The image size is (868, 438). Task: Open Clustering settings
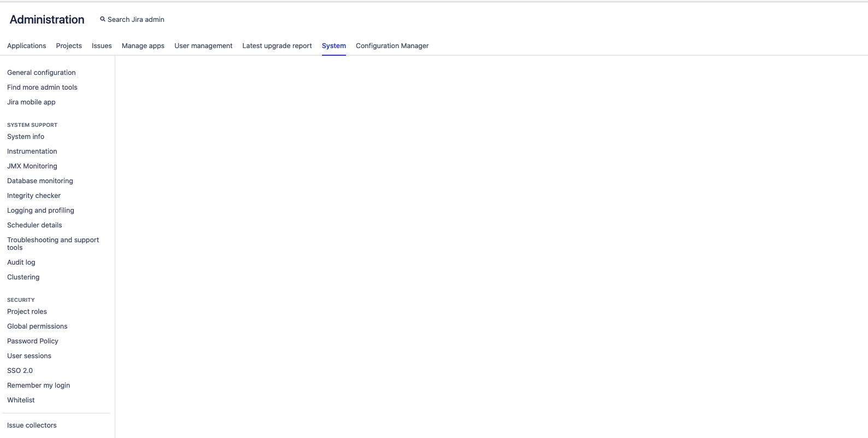24,277
